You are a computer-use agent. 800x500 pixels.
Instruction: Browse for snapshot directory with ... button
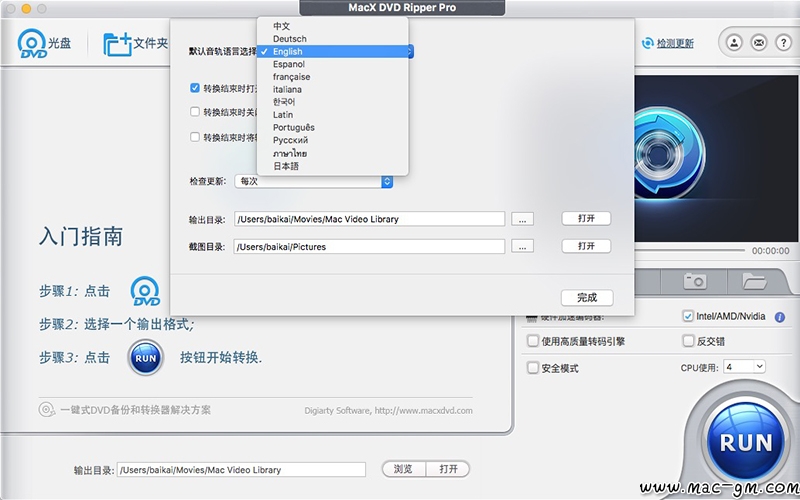(x=522, y=246)
